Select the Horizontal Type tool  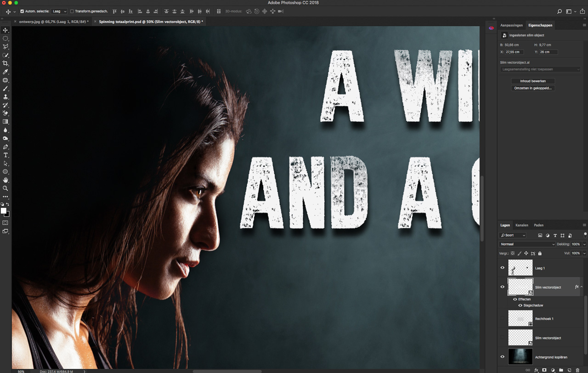tap(6, 155)
